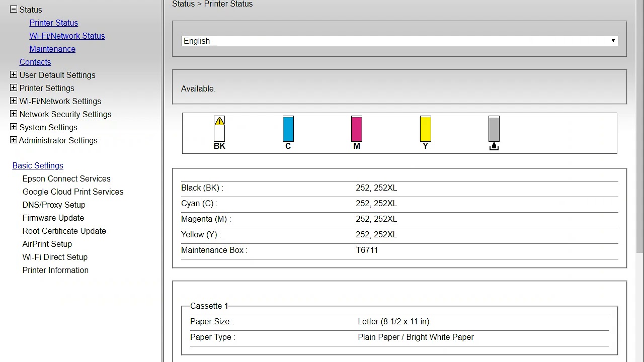The width and height of the screenshot is (644, 362).
Task: Click the maintenance box level indicator
Action: 494,129
